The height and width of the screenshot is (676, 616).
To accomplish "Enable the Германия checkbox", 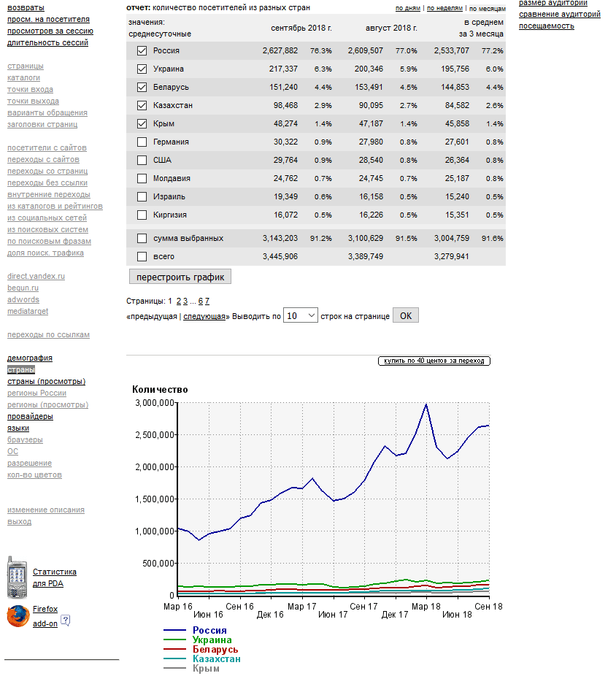I will (x=142, y=142).
